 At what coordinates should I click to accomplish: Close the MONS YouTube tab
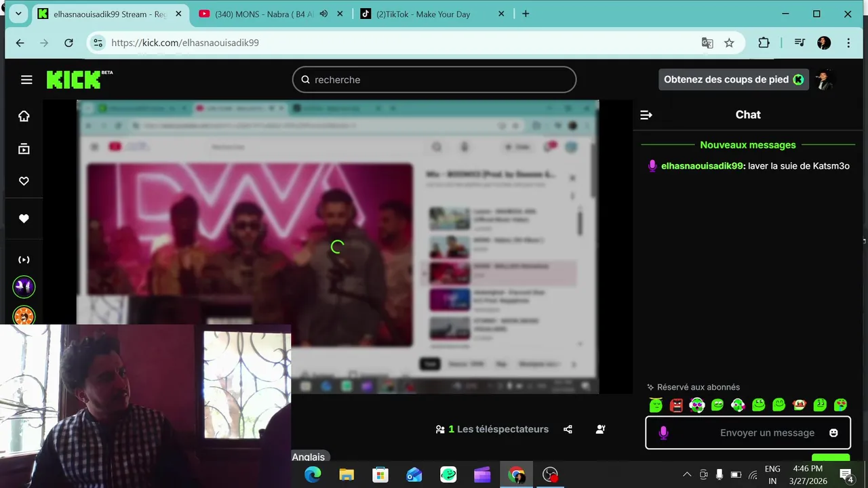[340, 14]
